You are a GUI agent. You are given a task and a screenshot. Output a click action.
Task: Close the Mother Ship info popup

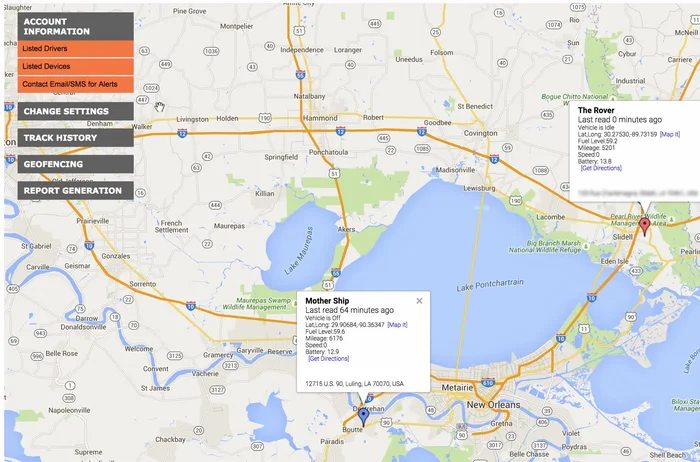pyautogui.click(x=419, y=300)
